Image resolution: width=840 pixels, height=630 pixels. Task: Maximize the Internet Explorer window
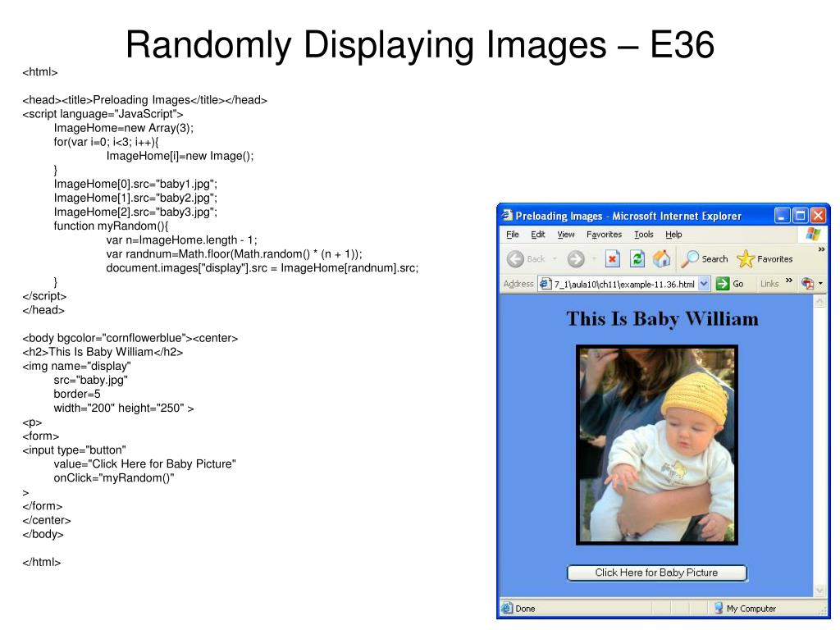800,216
